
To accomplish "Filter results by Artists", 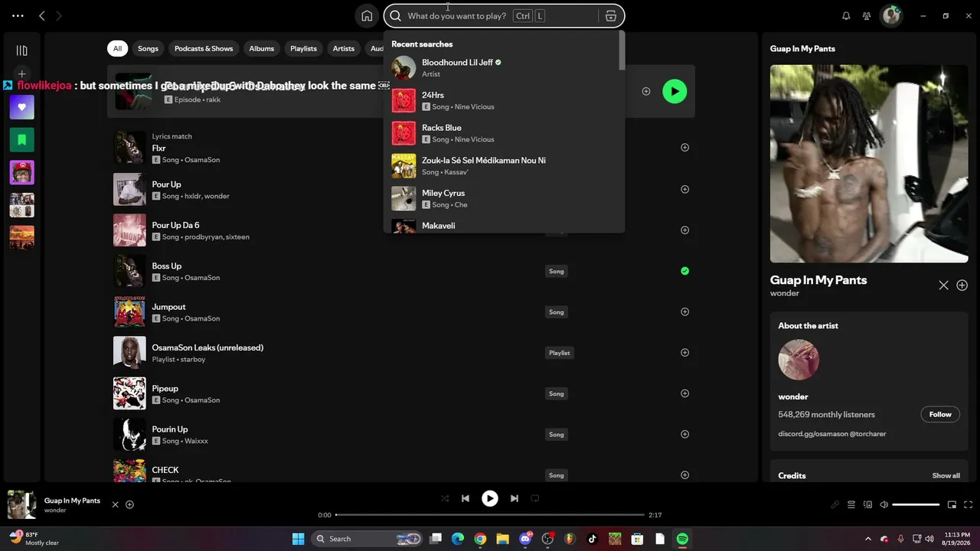I will tap(344, 49).
